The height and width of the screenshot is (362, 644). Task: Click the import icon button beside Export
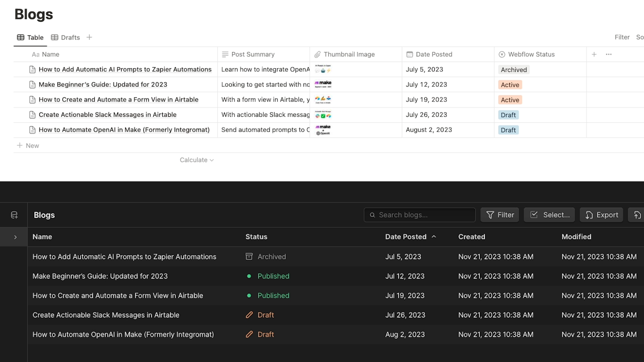[637, 215]
